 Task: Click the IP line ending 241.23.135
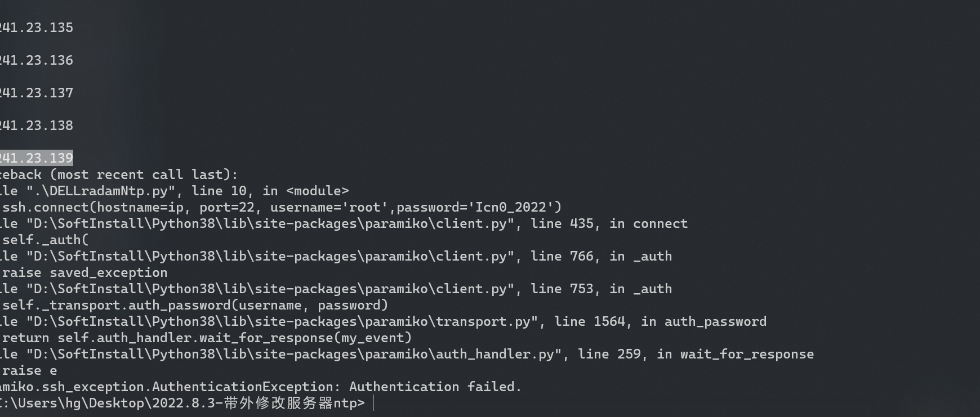pyautogui.click(x=37, y=28)
